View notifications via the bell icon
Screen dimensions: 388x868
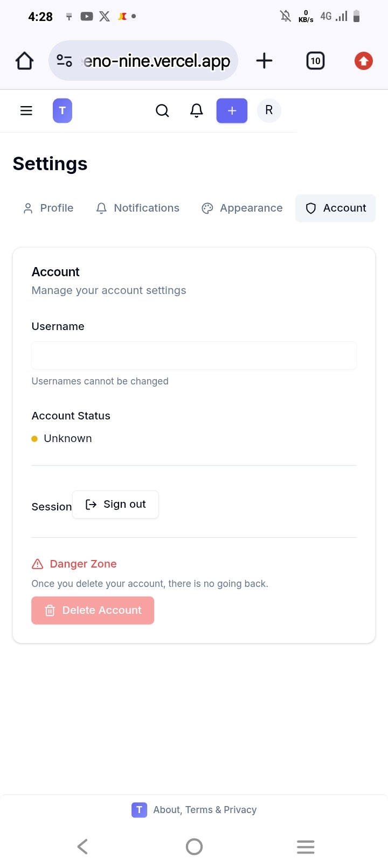[x=197, y=110]
